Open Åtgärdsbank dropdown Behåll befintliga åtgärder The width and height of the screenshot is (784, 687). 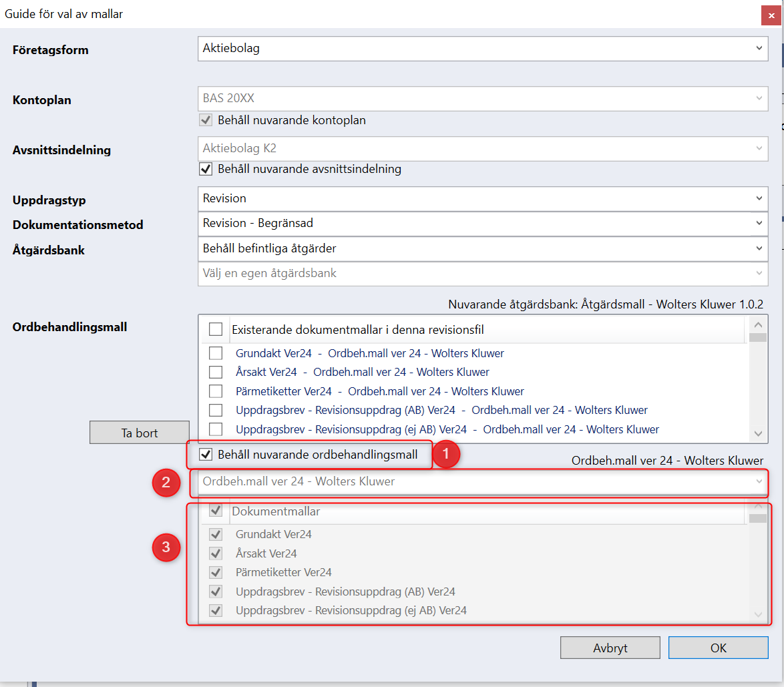coord(483,248)
